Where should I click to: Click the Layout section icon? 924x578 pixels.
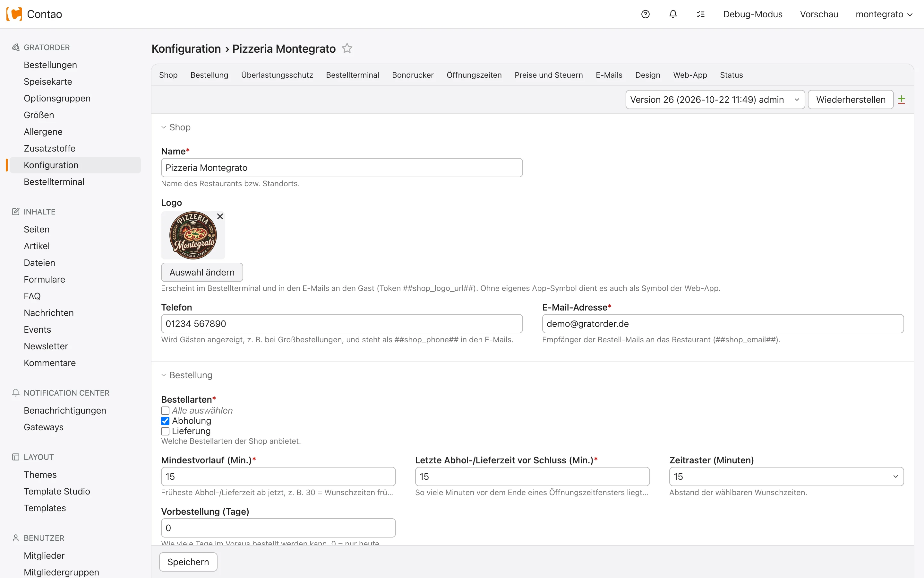point(16,457)
